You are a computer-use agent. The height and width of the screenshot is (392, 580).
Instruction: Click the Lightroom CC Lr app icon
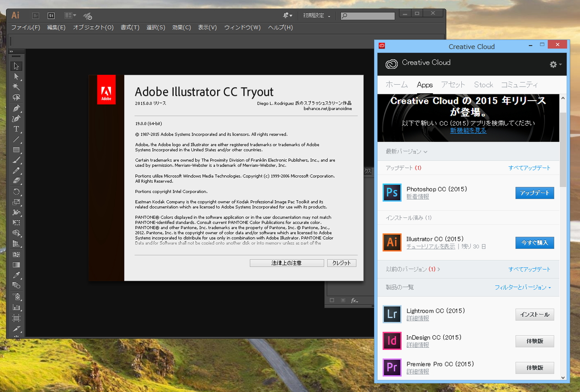click(x=392, y=314)
